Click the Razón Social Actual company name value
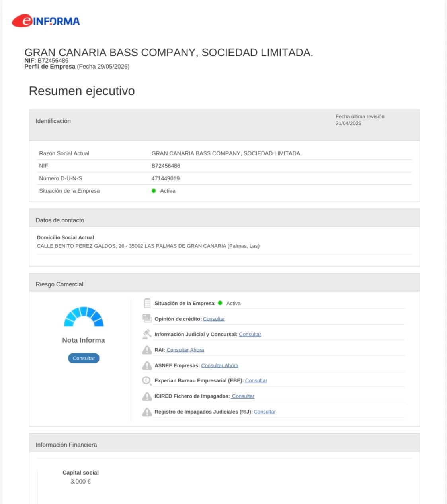Image resolution: width=447 pixels, height=504 pixels. coord(226,153)
